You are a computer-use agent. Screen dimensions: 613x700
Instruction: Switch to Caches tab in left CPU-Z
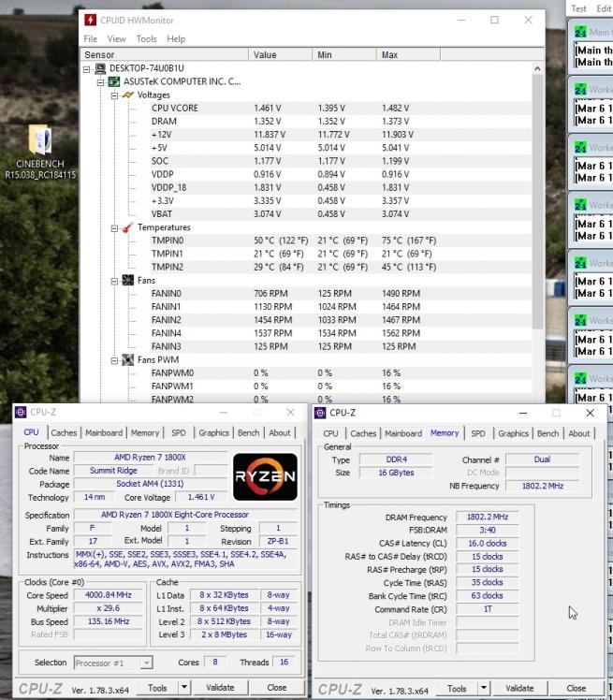[64, 432]
